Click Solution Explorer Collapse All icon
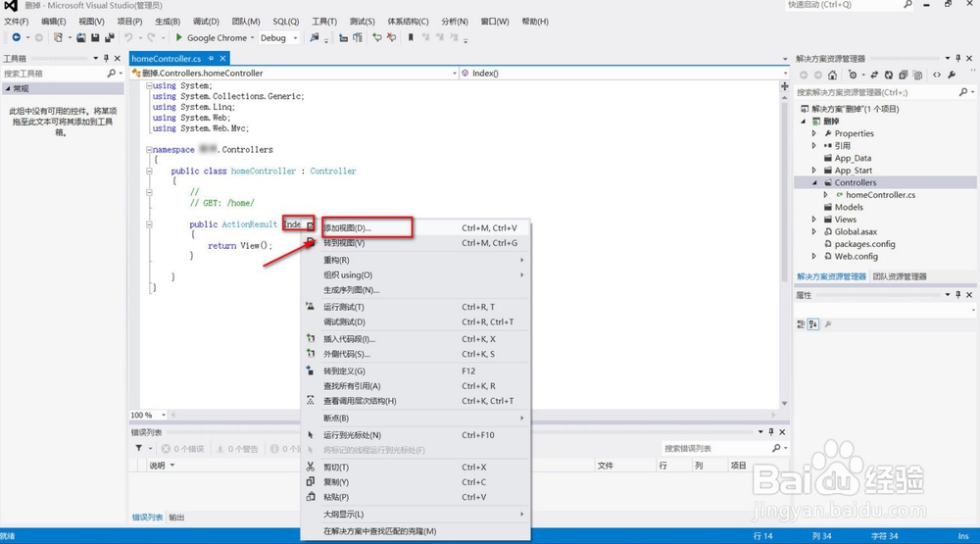980x544 pixels. pyautogui.click(x=904, y=75)
